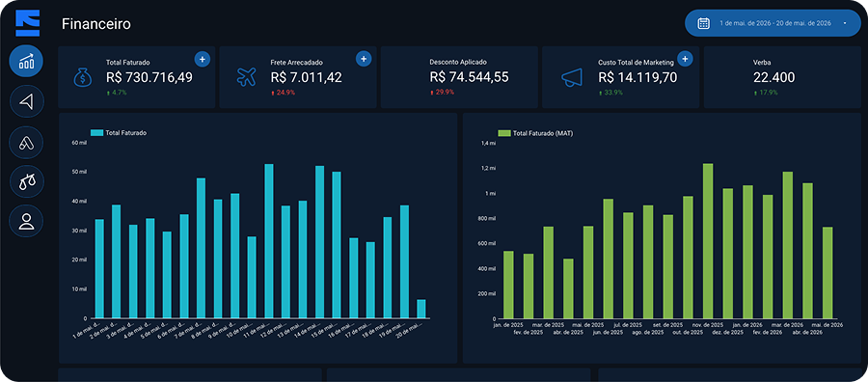Click the Verba value 22.400

coord(773,77)
